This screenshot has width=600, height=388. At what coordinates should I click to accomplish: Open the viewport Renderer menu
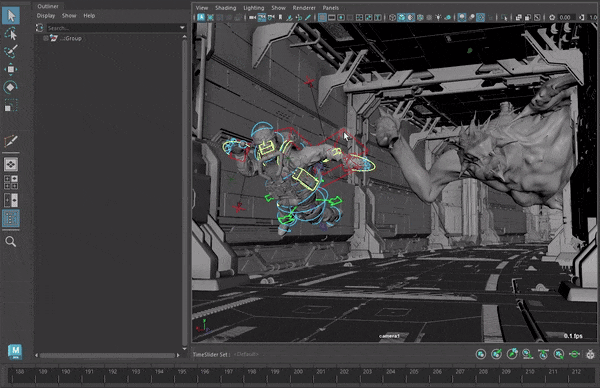pos(304,8)
